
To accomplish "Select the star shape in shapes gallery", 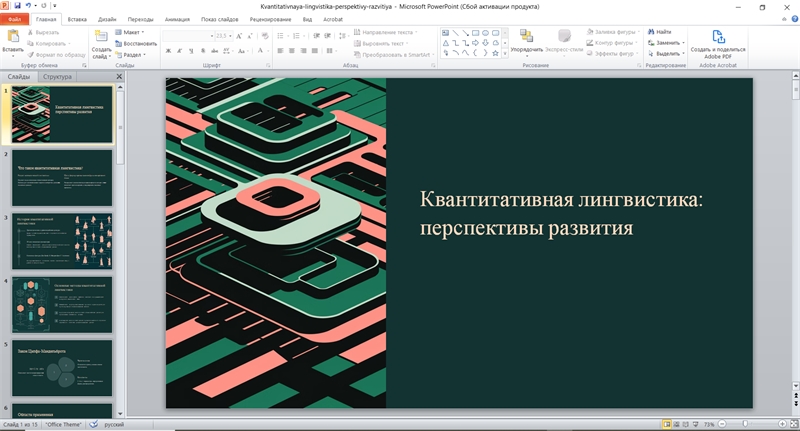I will pyautogui.click(x=495, y=53).
